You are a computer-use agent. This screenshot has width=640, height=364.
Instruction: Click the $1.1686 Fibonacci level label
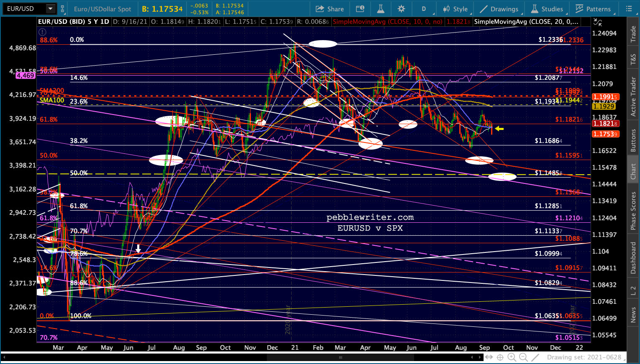[548, 141]
